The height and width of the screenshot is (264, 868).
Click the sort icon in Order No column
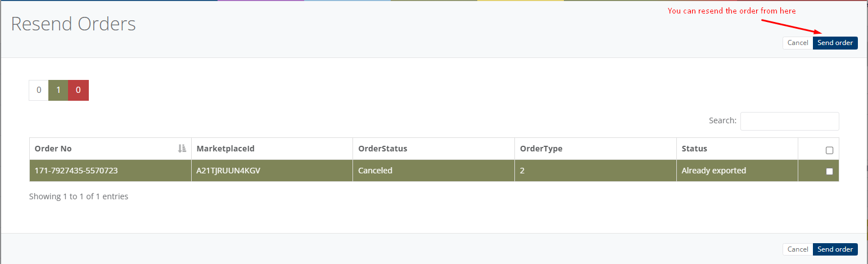(182, 149)
